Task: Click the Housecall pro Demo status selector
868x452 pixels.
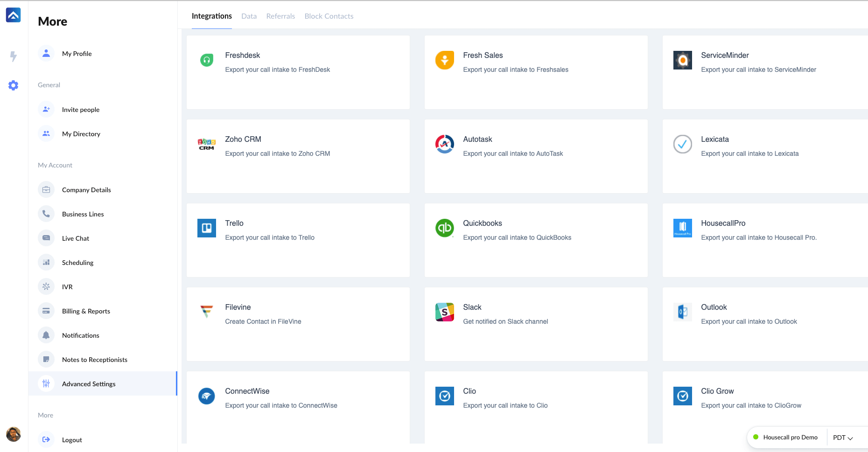Action: pos(786,438)
